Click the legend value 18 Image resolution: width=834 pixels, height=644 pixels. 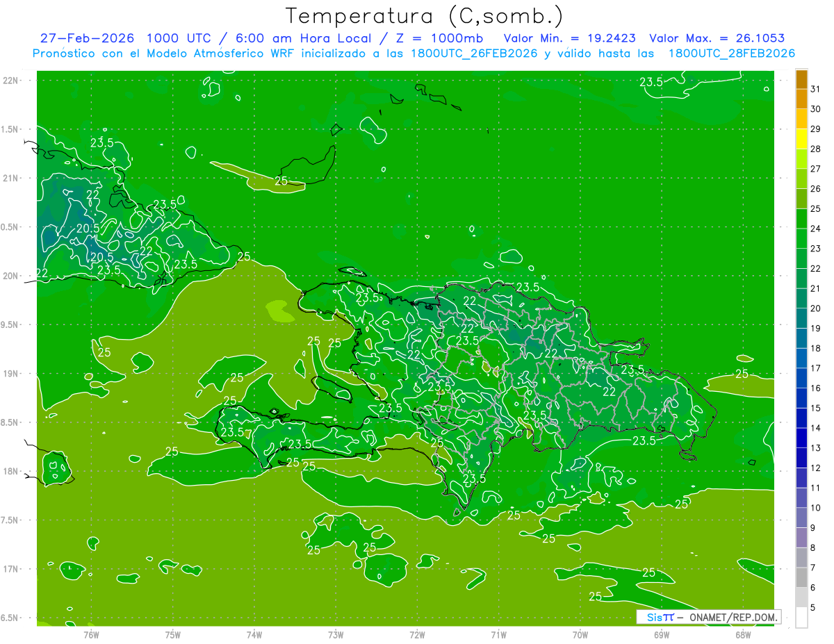click(816, 348)
